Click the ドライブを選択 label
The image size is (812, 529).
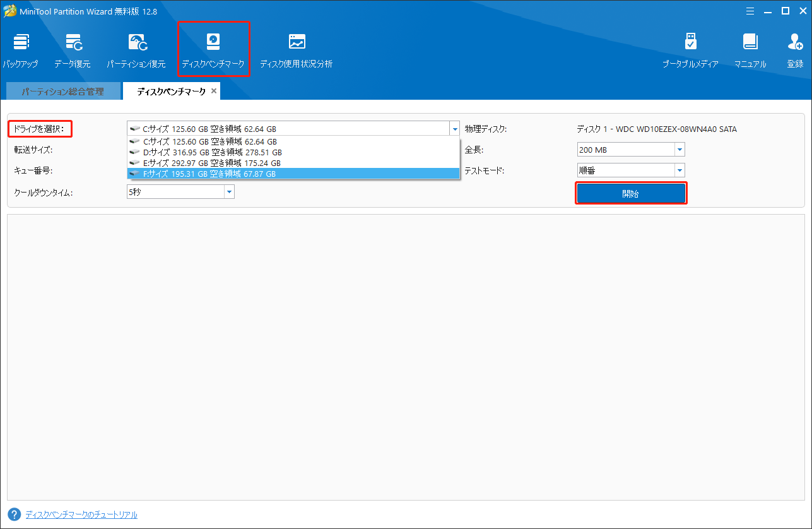[x=39, y=129]
